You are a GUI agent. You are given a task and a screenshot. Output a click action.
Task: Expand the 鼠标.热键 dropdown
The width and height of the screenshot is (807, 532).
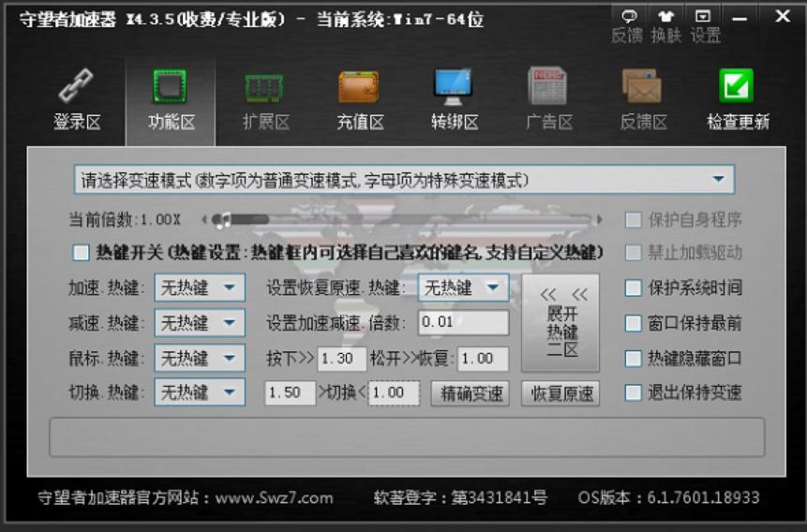(200, 358)
